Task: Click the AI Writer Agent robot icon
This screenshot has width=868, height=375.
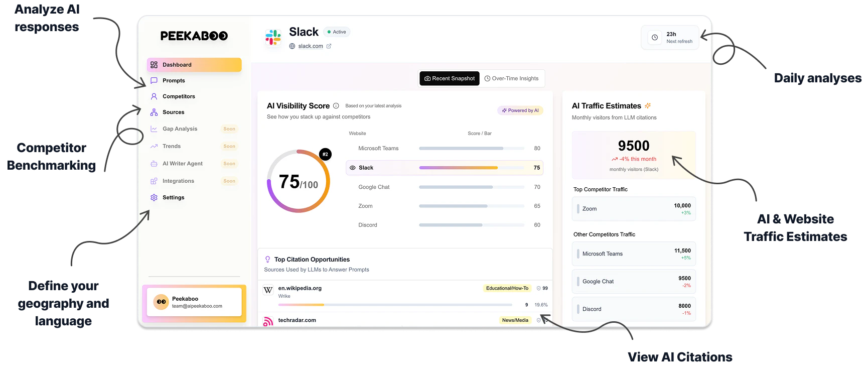Action: coord(154,164)
